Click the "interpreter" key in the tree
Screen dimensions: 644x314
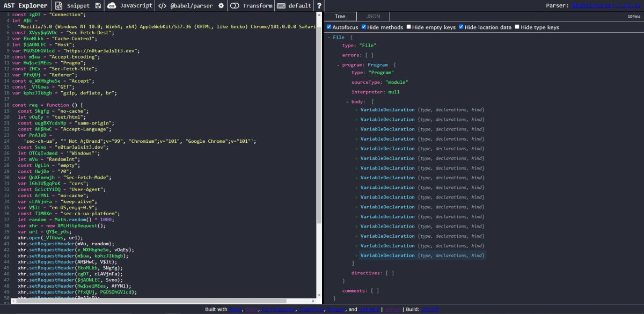[368, 92]
